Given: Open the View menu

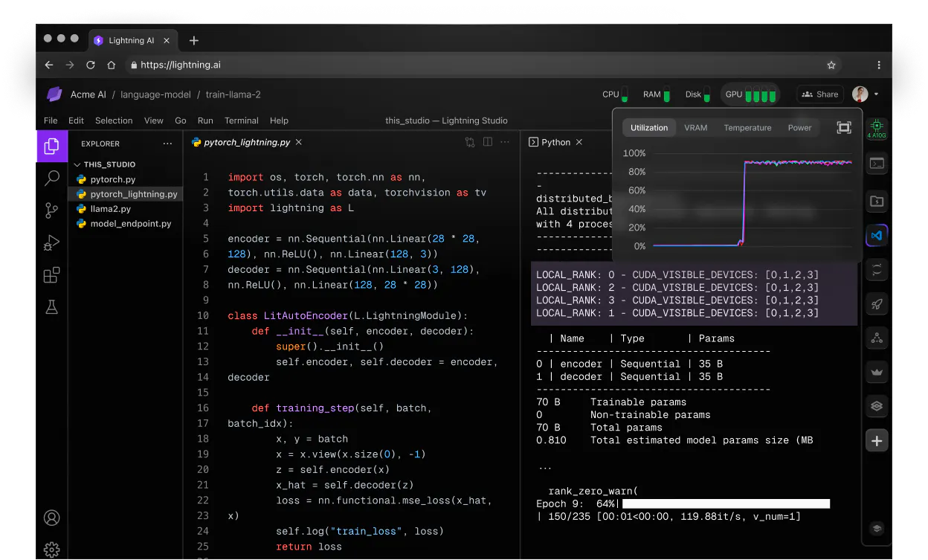Looking at the screenshot, I should tap(154, 120).
